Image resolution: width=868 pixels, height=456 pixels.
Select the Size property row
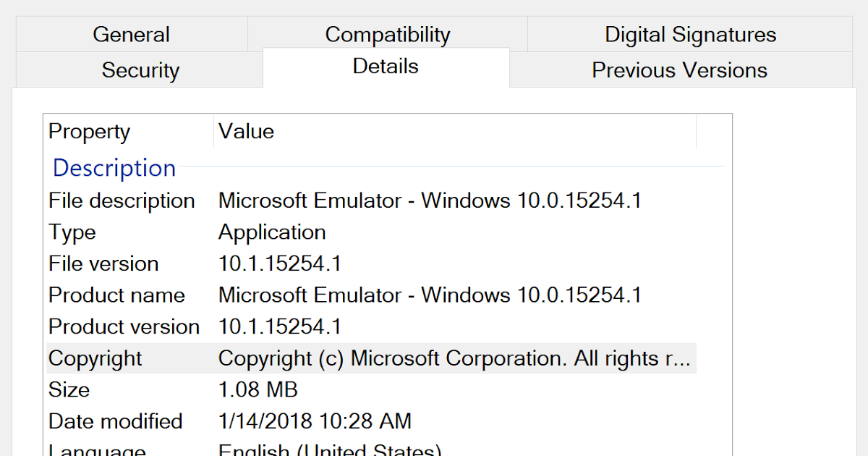(x=69, y=389)
